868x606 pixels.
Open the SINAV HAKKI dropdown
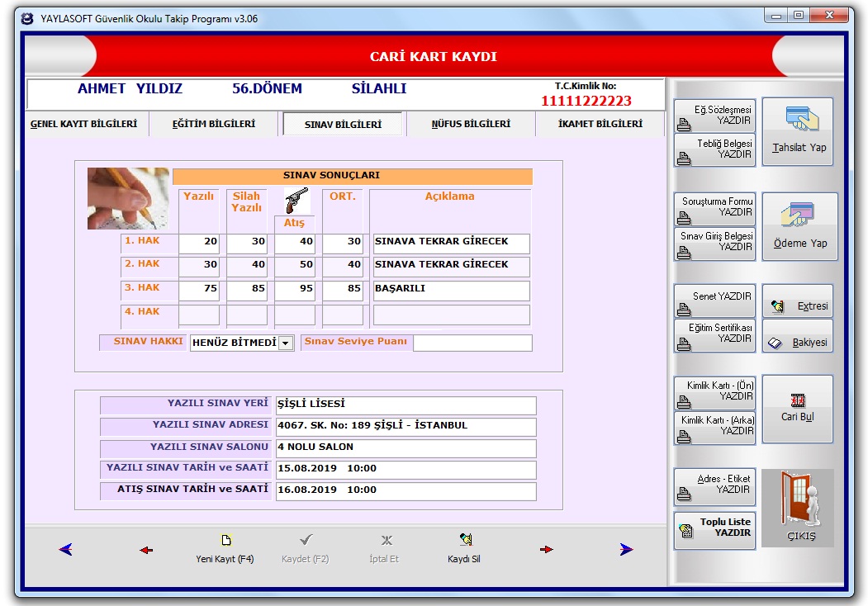pyautogui.click(x=285, y=343)
